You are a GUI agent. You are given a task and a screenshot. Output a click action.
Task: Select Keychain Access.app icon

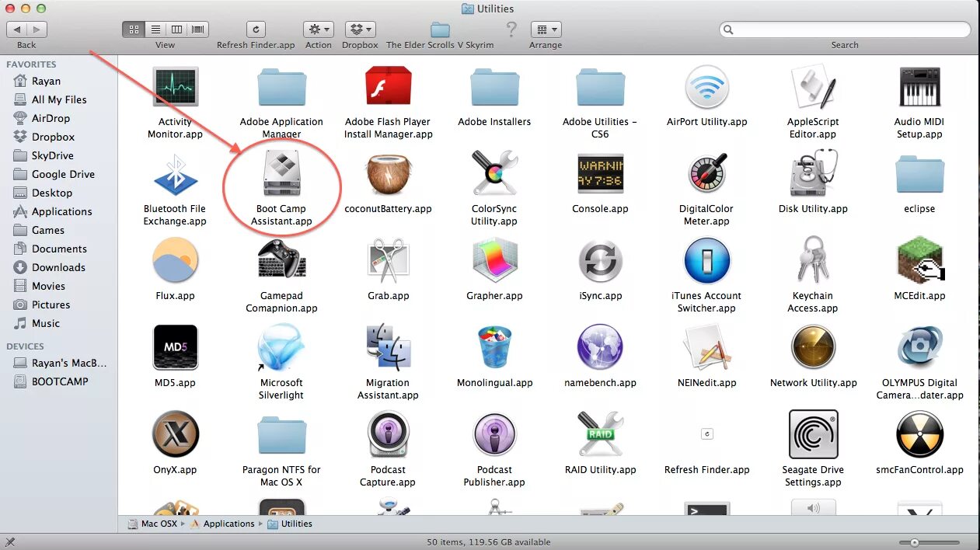813,261
